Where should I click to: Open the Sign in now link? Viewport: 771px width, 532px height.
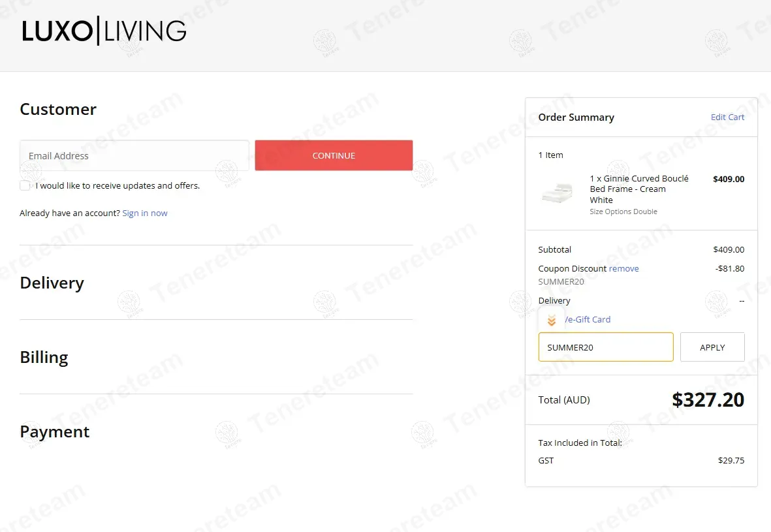(x=144, y=213)
